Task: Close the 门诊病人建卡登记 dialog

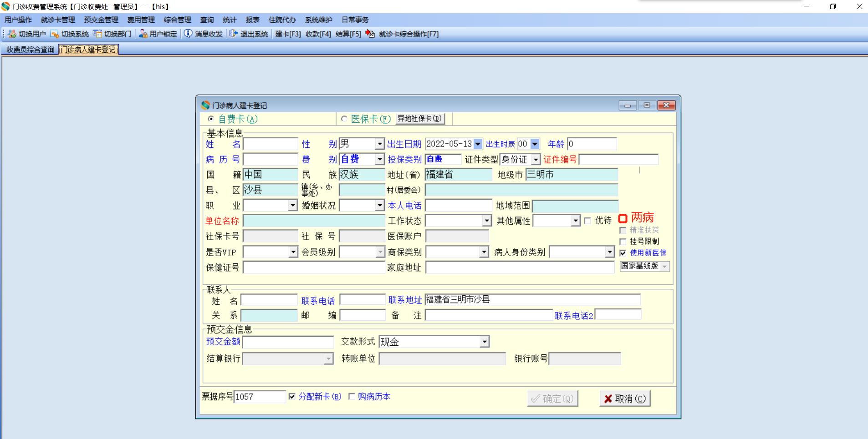Action: [x=666, y=106]
